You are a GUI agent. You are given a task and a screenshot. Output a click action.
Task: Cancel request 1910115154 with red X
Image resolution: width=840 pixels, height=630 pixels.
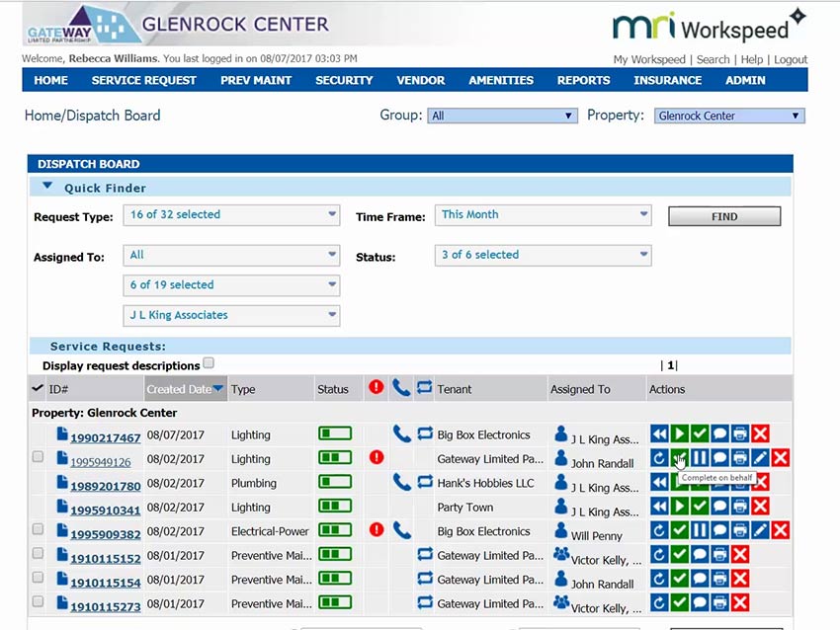coord(740,579)
